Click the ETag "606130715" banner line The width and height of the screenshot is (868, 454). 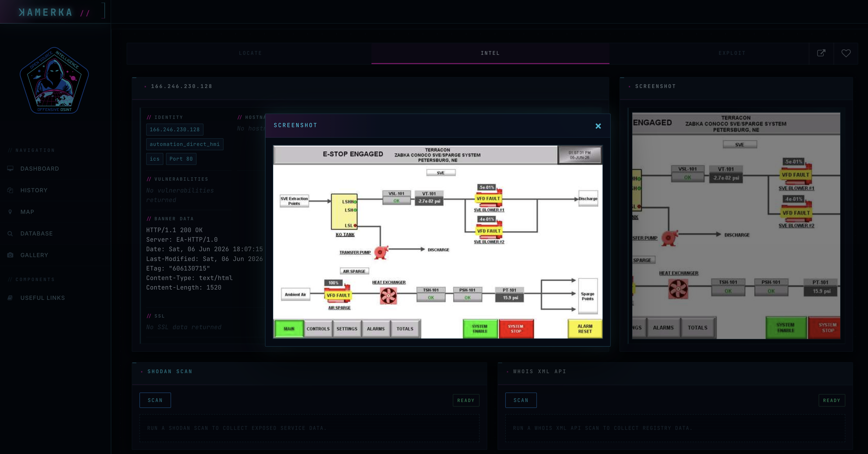pos(178,268)
